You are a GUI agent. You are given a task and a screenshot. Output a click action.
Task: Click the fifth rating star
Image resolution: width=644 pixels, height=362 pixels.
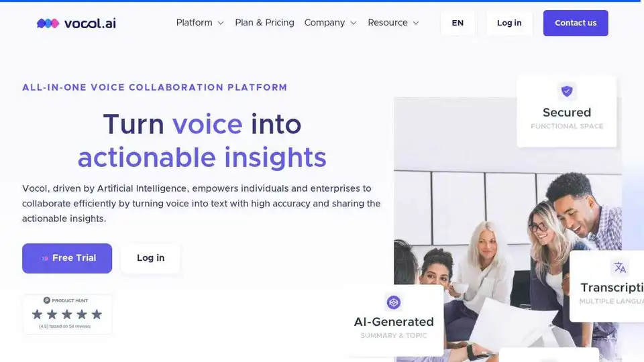click(x=97, y=314)
